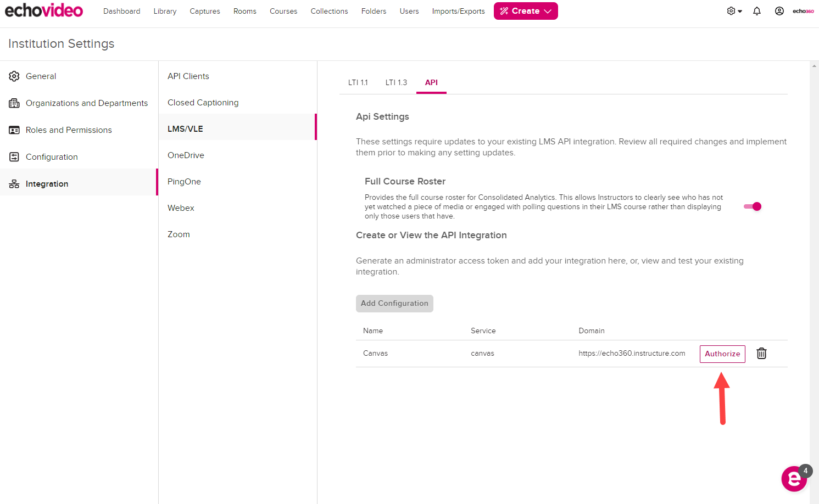
Task: Click the canvas service cell
Action: pyautogui.click(x=482, y=354)
